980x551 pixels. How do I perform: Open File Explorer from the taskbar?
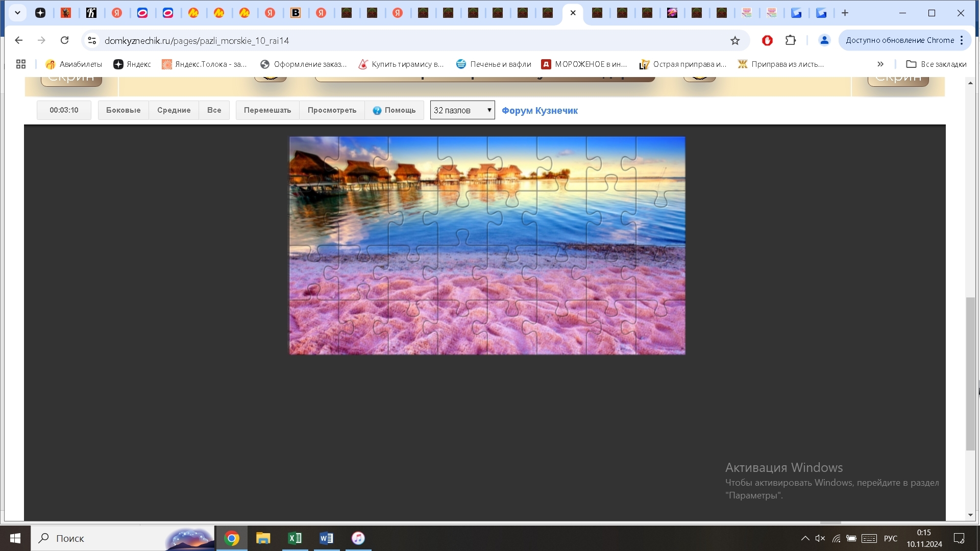click(263, 538)
